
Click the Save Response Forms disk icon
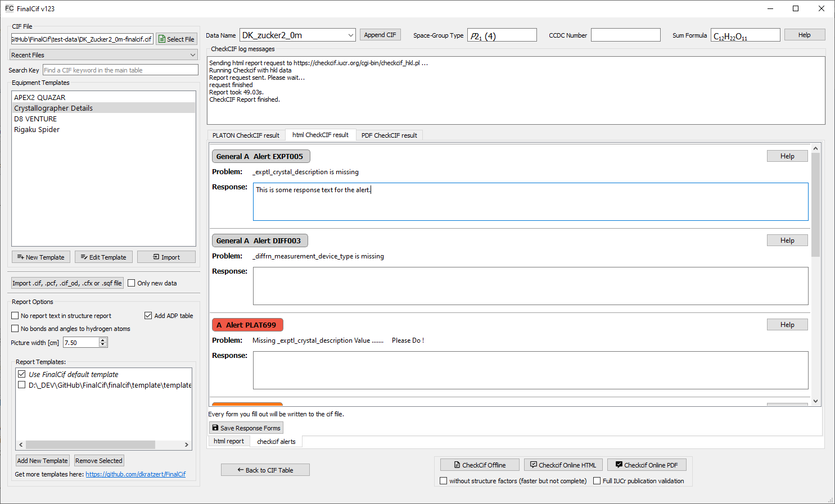point(215,428)
